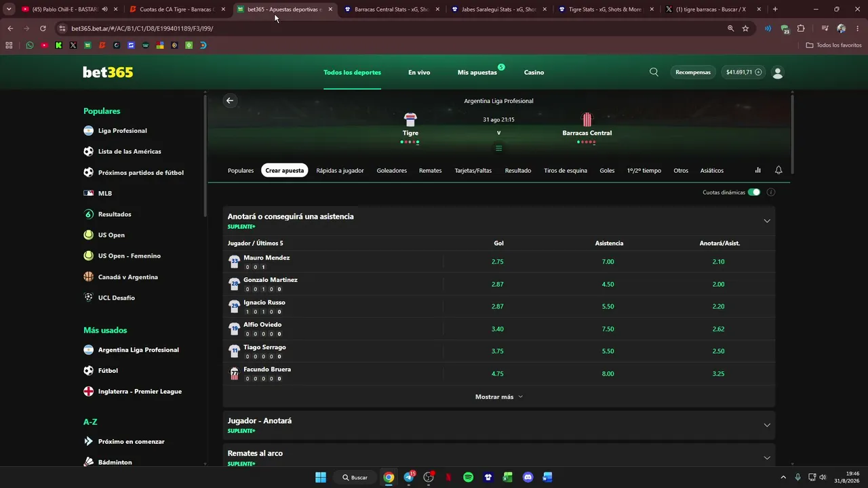The image size is (868, 488).
Task: Click the match notification bell icon
Action: [778, 170]
